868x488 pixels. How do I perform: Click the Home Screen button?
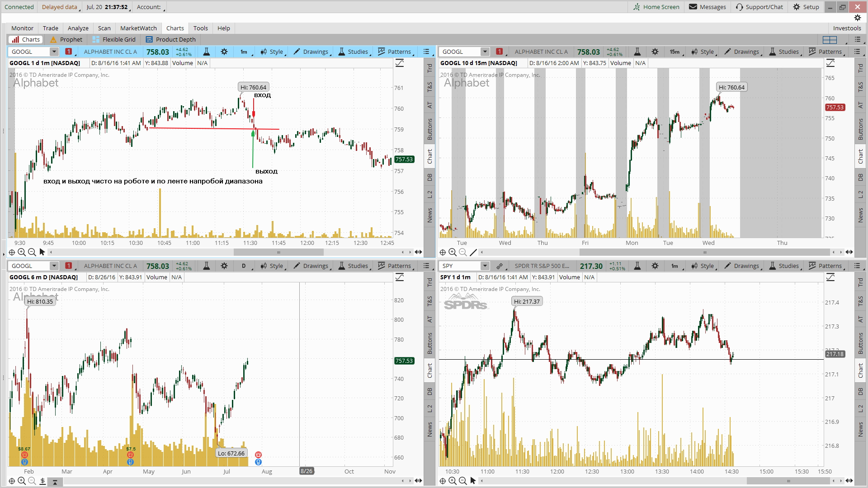coord(656,7)
